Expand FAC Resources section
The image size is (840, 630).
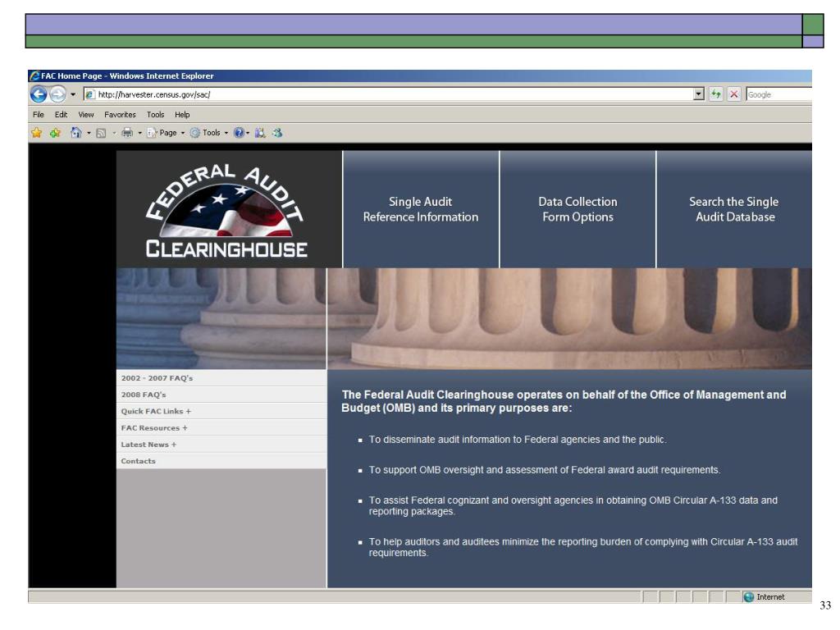point(154,427)
